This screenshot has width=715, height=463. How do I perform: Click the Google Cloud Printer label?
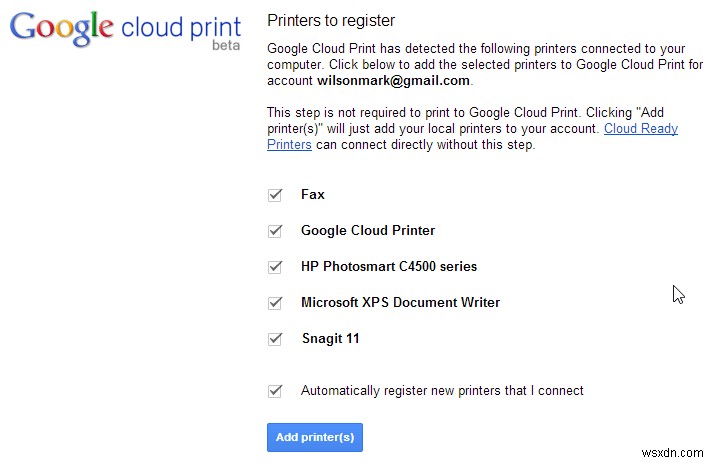(368, 230)
